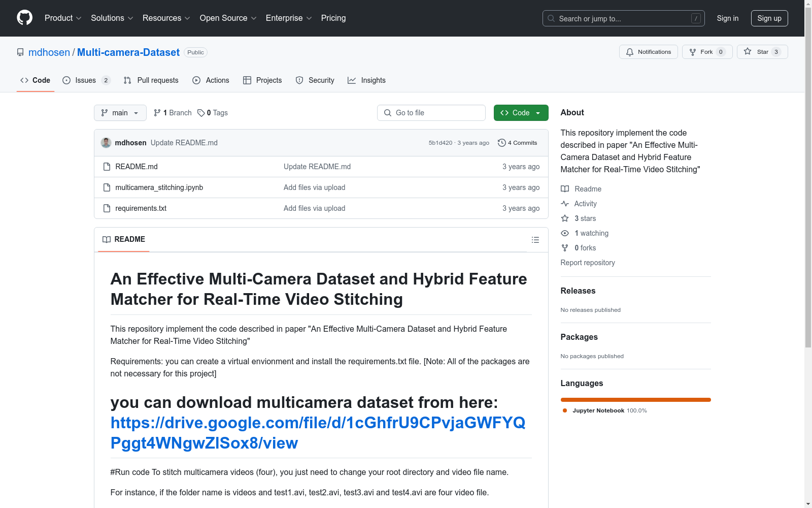The image size is (812, 508).
Task: Click the commits history clock icon
Action: (x=501, y=143)
